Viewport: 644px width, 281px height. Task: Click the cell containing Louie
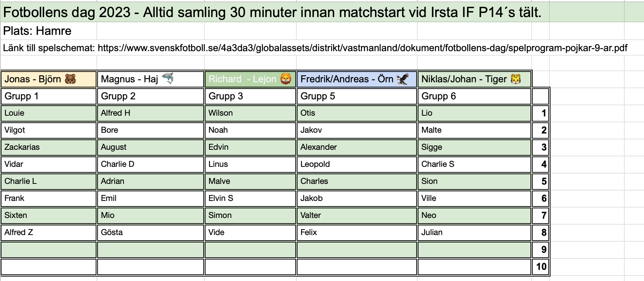pos(49,113)
